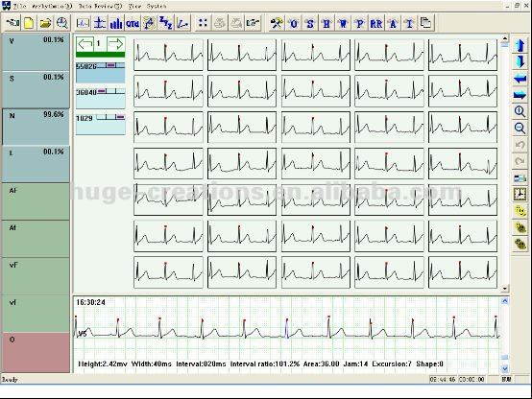Image resolution: width=532 pixels, height=399 pixels.
Task: Go to next template page arrow
Action: pos(116,44)
